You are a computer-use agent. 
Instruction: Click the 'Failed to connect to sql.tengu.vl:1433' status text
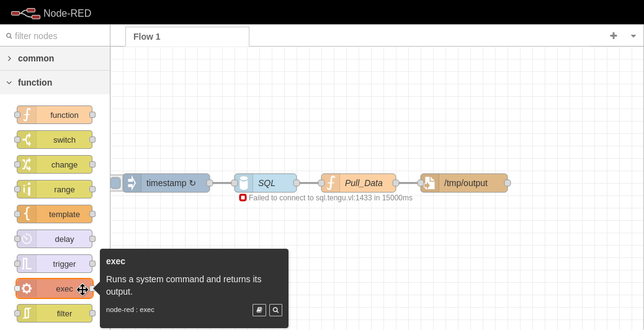(x=331, y=198)
